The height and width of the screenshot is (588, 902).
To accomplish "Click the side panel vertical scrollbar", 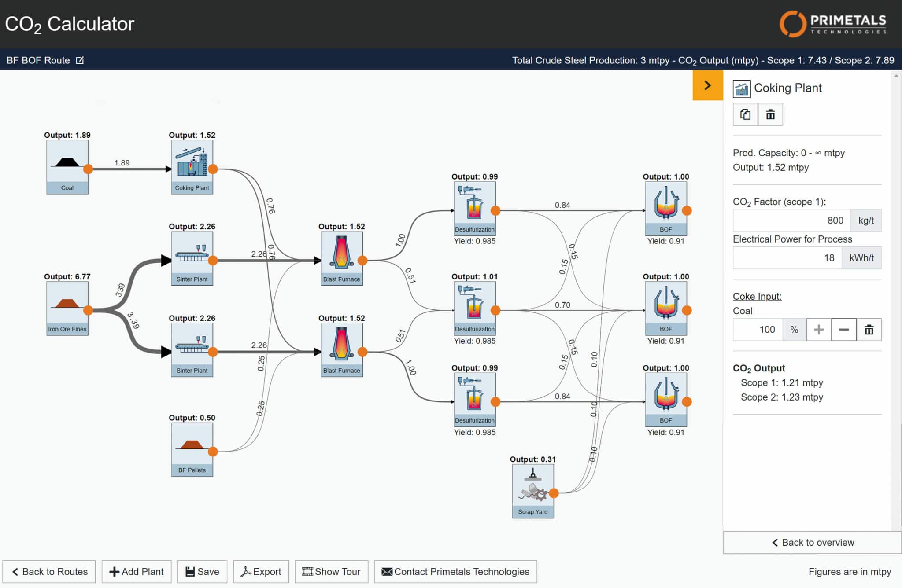I will (896, 301).
